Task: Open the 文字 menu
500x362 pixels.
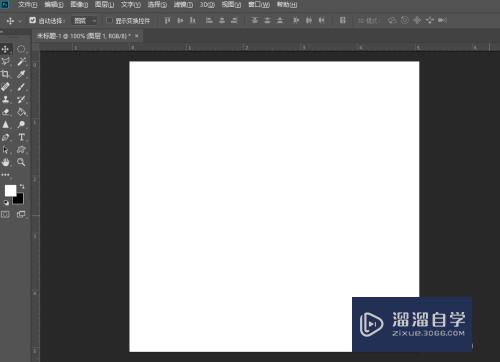Action: 131,5
